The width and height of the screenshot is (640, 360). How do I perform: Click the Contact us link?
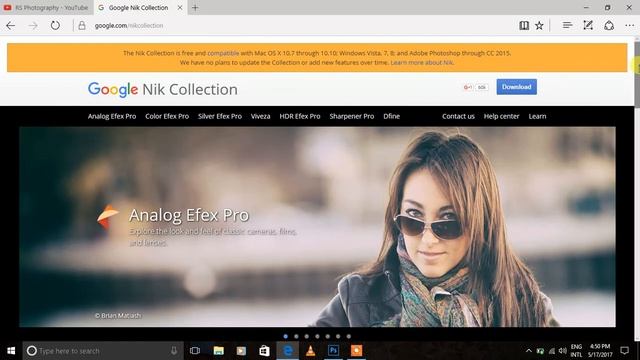pyautogui.click(x=458, y=116)
